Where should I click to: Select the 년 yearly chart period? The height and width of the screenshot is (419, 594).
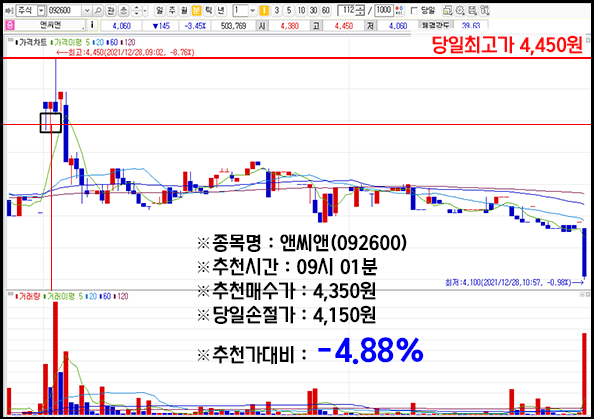click(221, 11)
